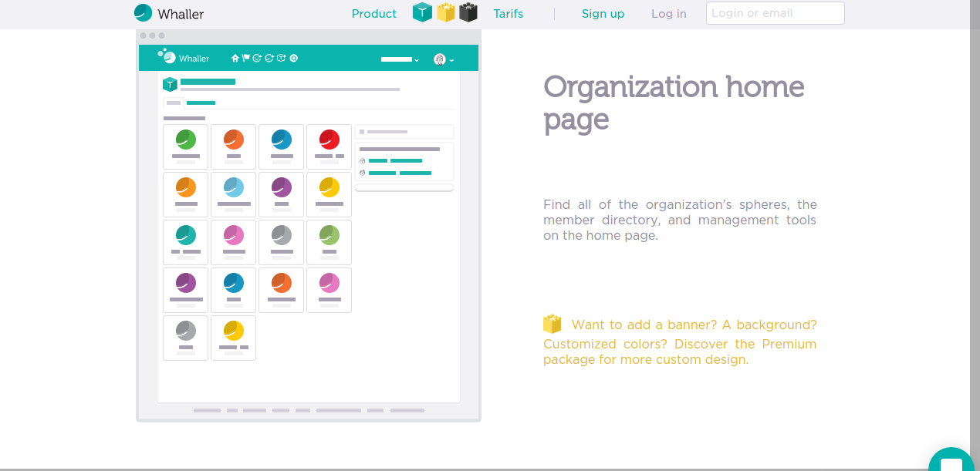Click the page vertical scrollbar
Screen dimensions: 980x471
click(975, 235)
